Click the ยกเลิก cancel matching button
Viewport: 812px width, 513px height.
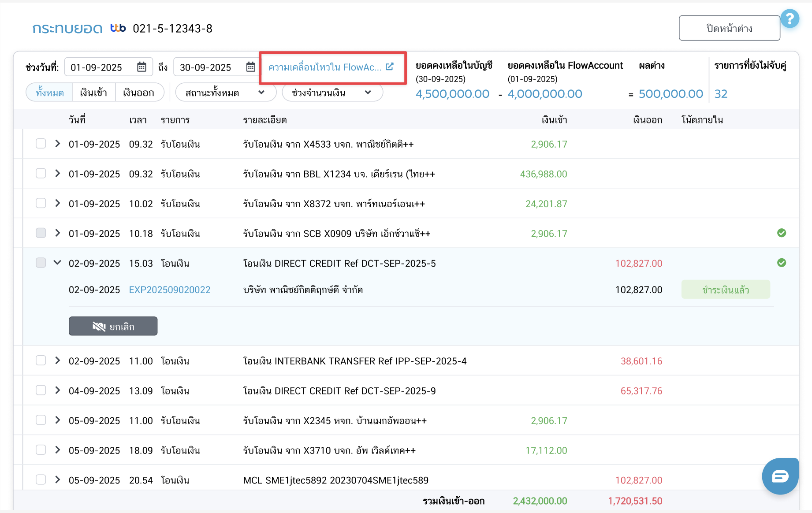tap(113, 326)
